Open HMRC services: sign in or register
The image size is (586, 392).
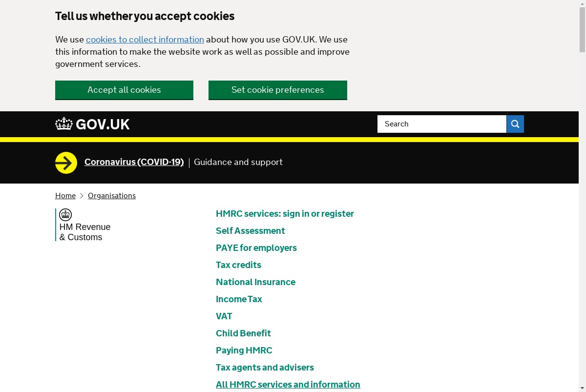285,214
